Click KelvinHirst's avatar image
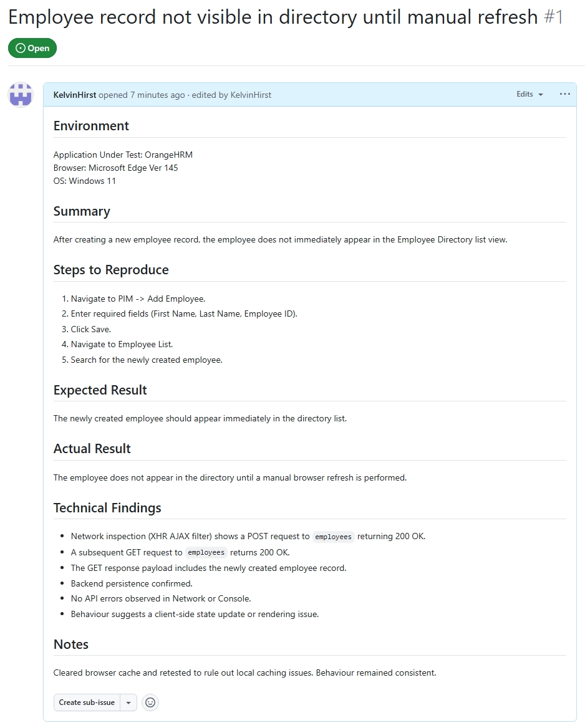 pyautogui.click(x=20, y=95)
